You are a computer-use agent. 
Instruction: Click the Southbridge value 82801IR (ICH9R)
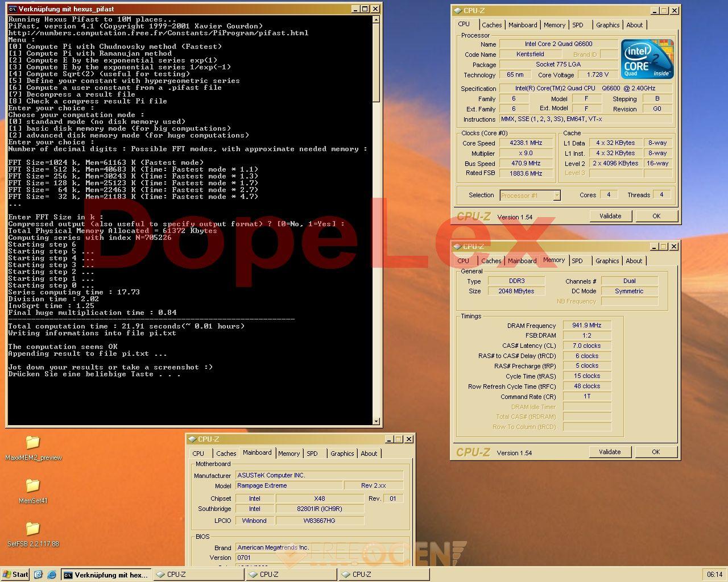(x=320, y=509)
